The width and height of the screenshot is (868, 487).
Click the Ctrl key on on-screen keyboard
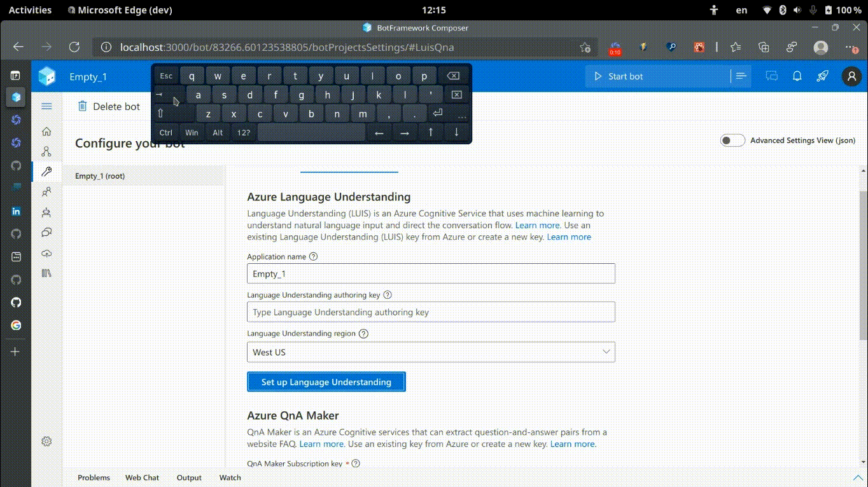click(x=166, y=132)
